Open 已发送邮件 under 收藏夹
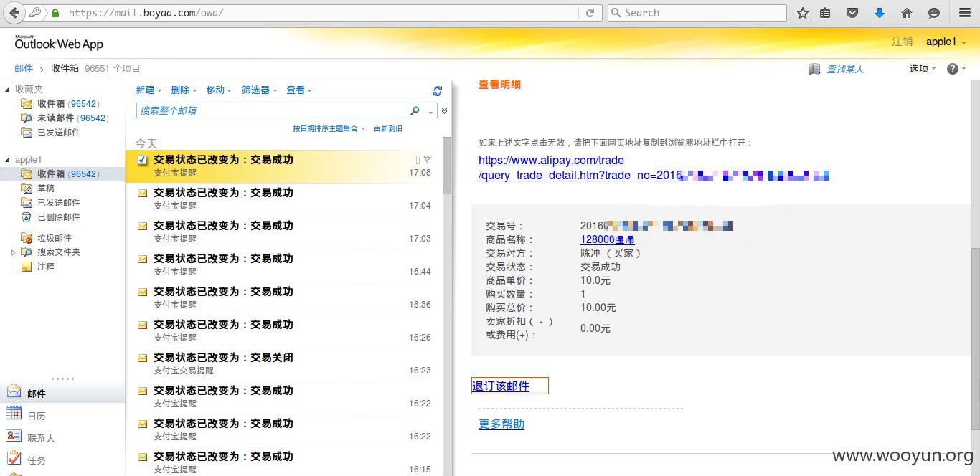Image resolution: width=980 pixels, height=476 pixels. [x=51, y=133]
